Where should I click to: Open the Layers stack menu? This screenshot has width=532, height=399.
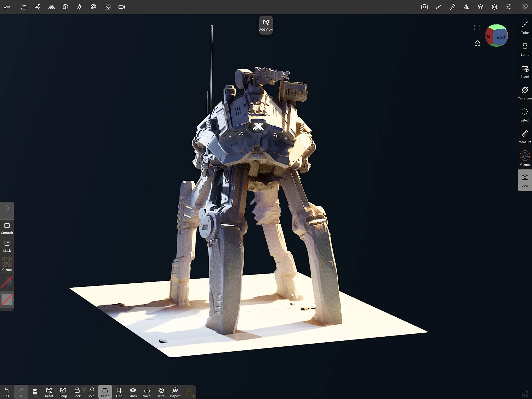coord(480,7)
